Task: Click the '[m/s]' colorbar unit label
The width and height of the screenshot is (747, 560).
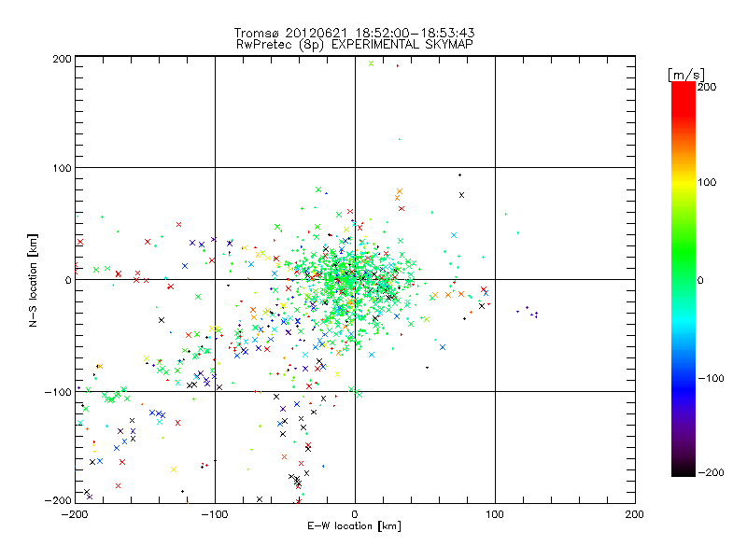Action: tap(685, 75)
